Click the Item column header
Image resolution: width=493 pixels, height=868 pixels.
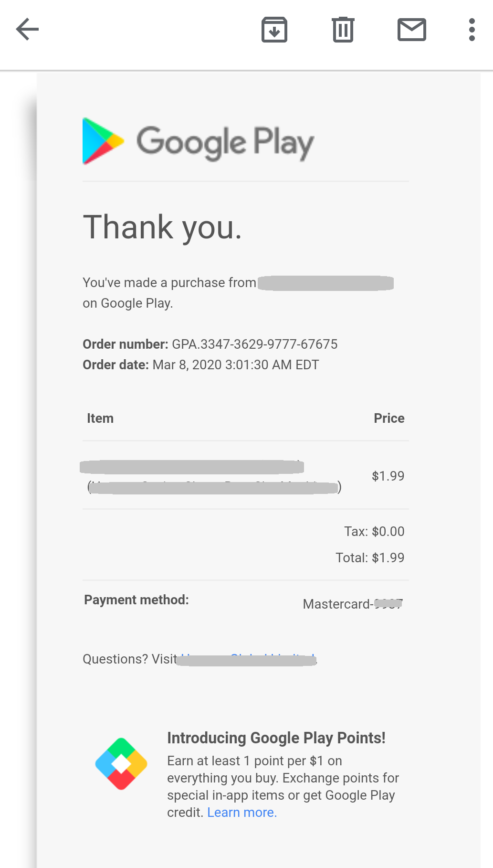[x=100, y=418]
